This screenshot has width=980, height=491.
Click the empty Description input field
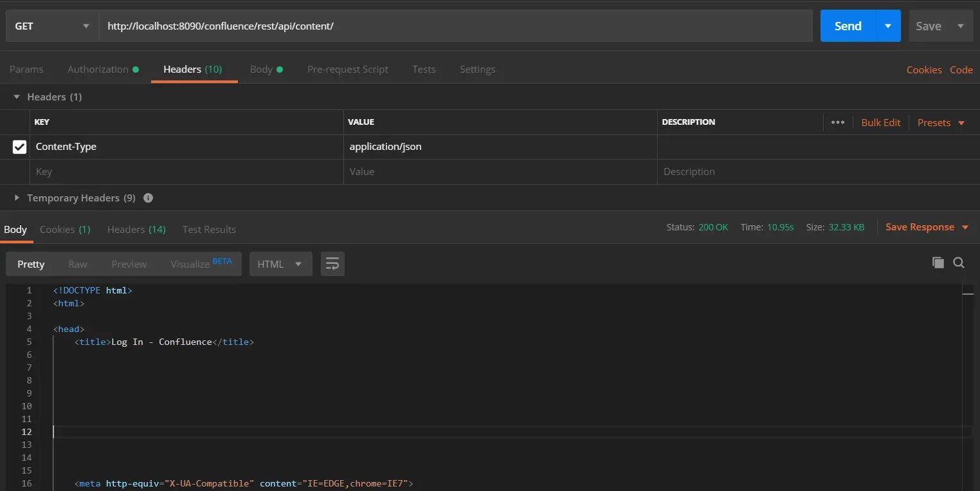818,172
